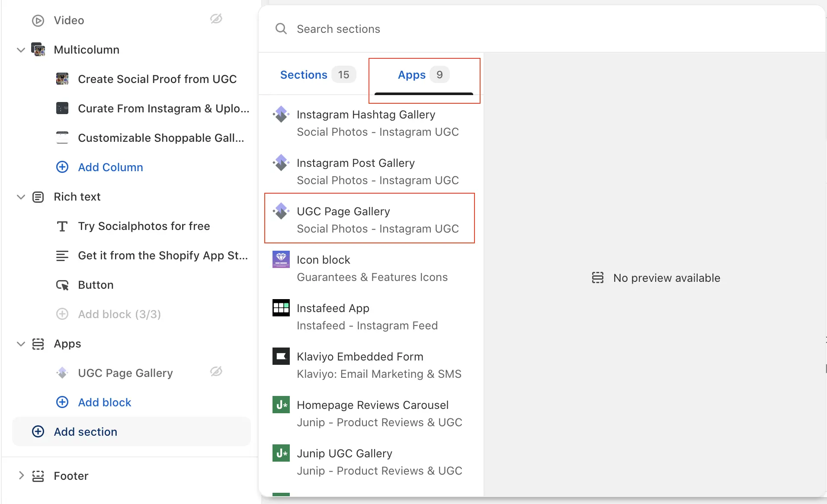This screenshot has width=827, height=504.
Task: Click the Apps section icon in sidebar
Action: pyautogui.click(x=38, y=344)
